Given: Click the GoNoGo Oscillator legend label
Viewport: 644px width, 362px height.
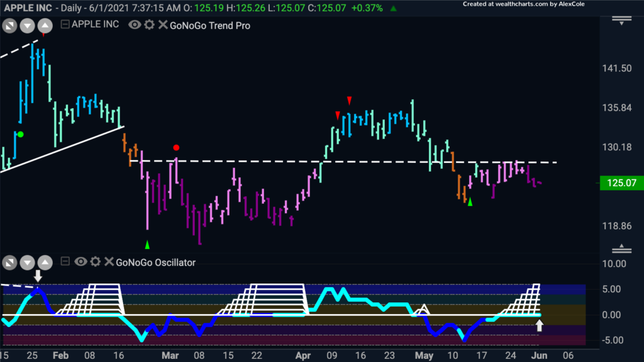Looking at the screenshot, I should pos(156,263).
